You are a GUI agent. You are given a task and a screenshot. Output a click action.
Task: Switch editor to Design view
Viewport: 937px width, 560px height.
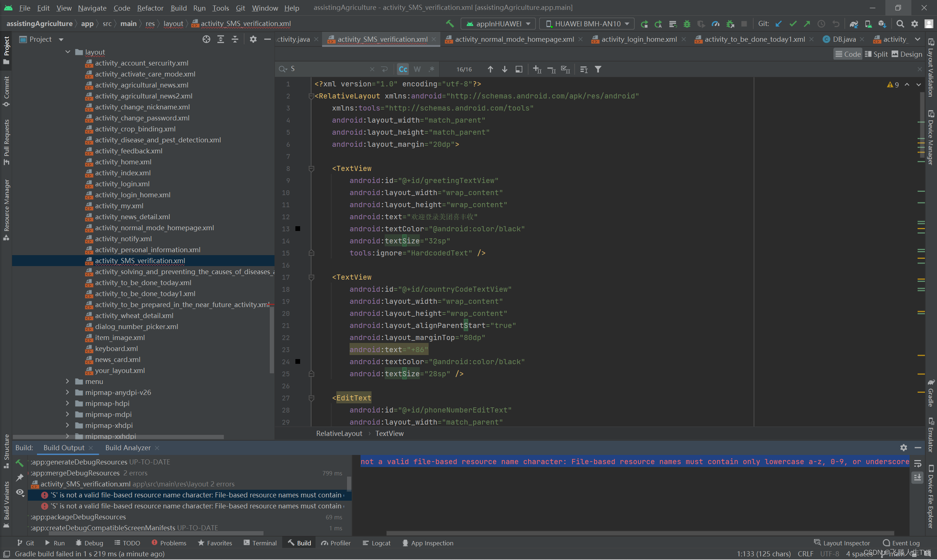[x=907, y=54]
